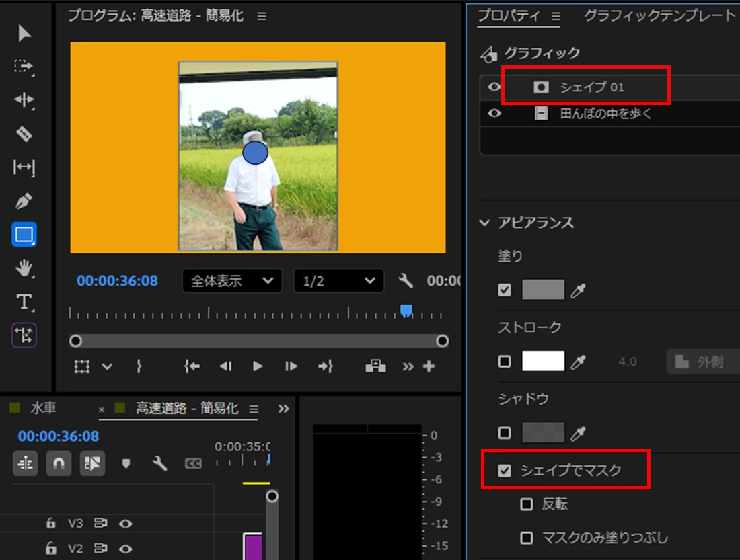Viewport: 740px width, 560px height.
Task: Step forward one frame
Action: (x=291, y=366)
